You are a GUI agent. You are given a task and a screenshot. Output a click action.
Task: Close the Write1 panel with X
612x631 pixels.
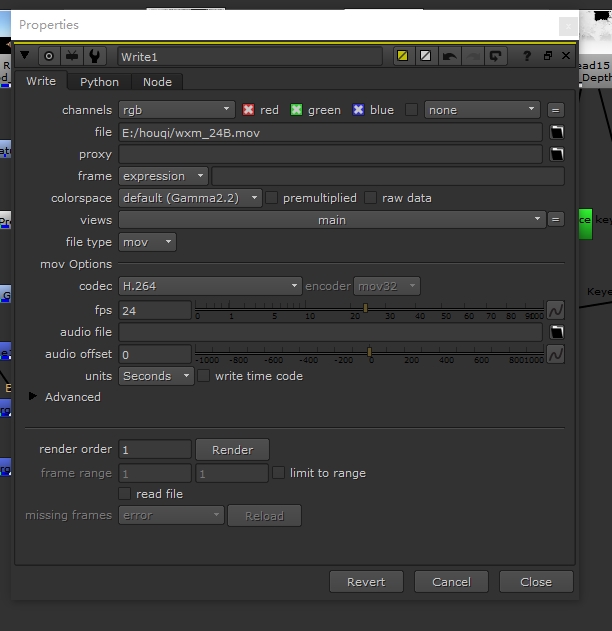[x=566, y=56]
